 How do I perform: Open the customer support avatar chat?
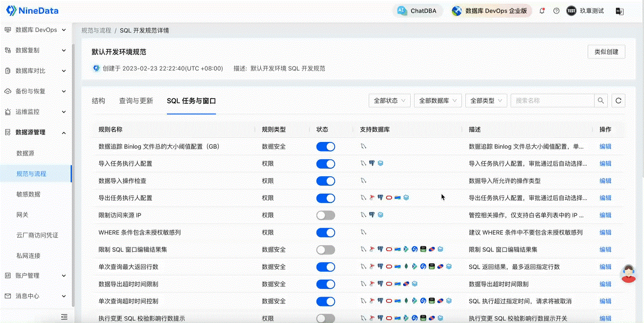click(x=628, y=273)
